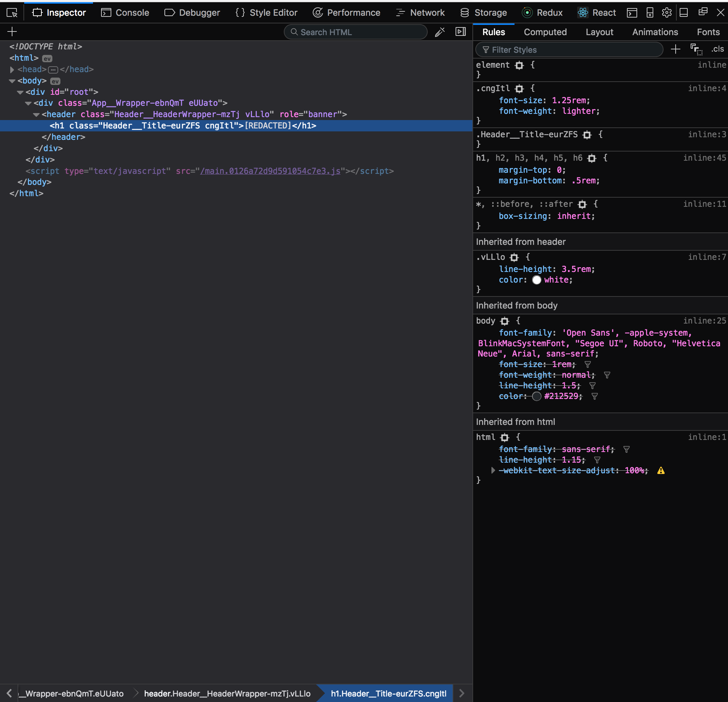Select the node picker tool

12,12
